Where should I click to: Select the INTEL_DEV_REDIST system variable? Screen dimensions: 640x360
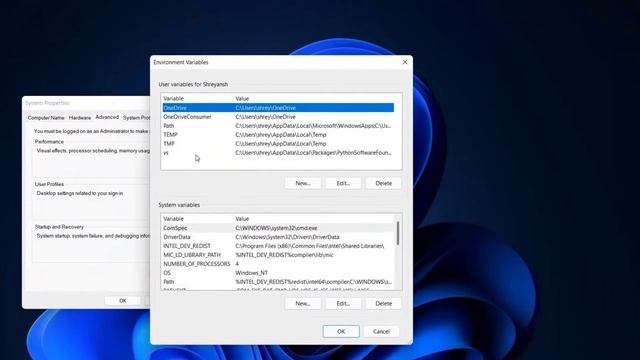pos(278,246)
